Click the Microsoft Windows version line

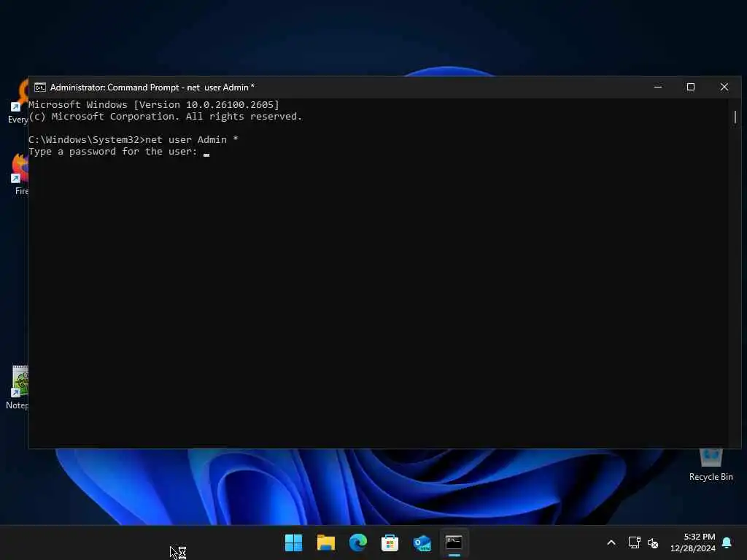click(154, 105)
